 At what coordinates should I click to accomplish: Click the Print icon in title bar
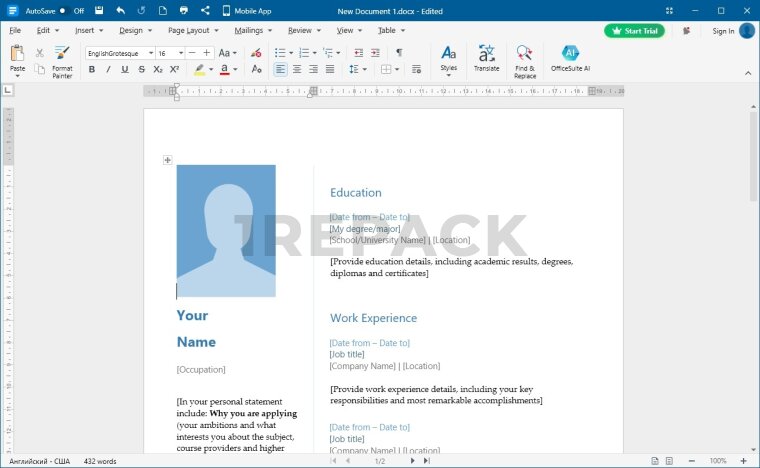[x=183, y=10]
